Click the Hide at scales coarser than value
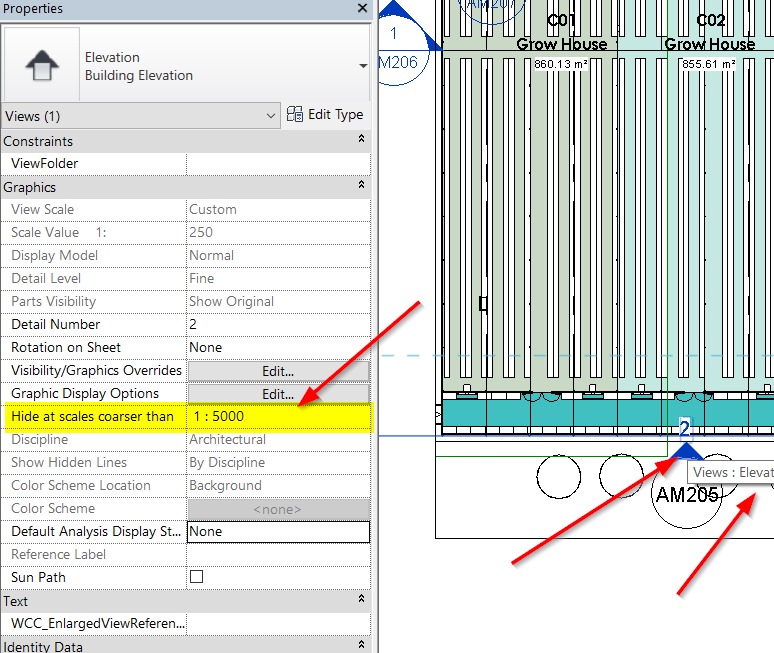This screenshot has height=653, width=774. [x=277, y=417]
